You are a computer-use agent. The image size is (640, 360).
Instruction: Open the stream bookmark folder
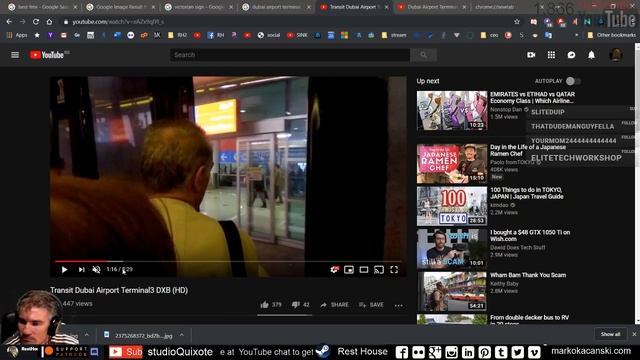[394, 35]
